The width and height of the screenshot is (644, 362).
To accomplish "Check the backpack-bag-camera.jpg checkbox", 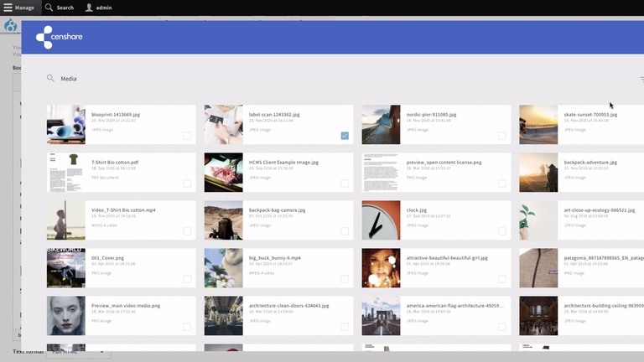I will pyautogui.click(x=345, y=231).
